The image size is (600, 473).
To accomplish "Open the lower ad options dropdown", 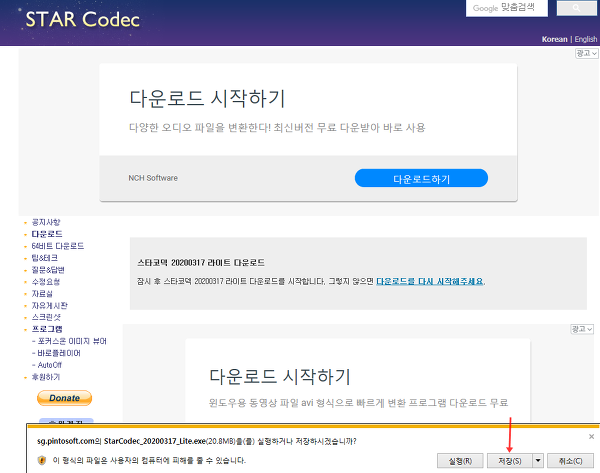I will [582, 329].
